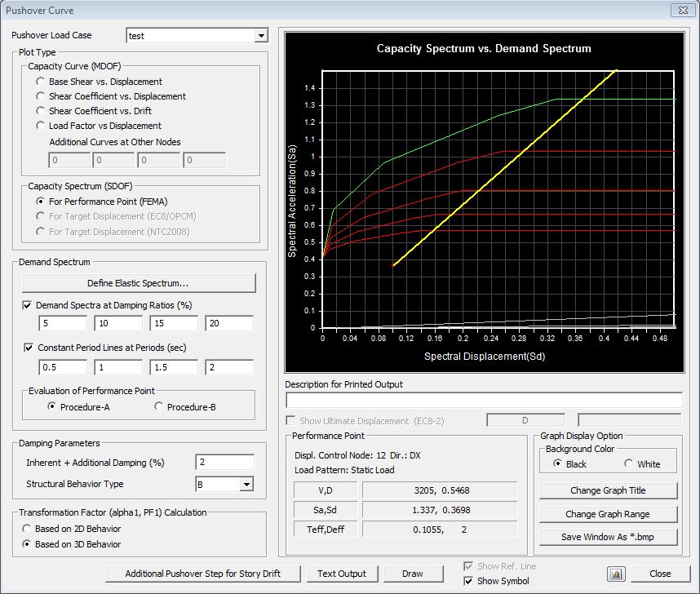Open the Pushover Load Case dropdown

tap(260, 36)
